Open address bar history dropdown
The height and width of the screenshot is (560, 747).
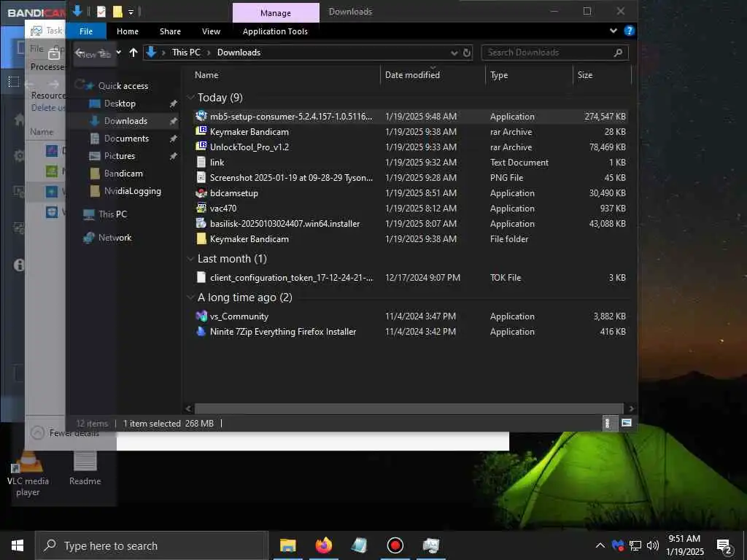point(454,52)
